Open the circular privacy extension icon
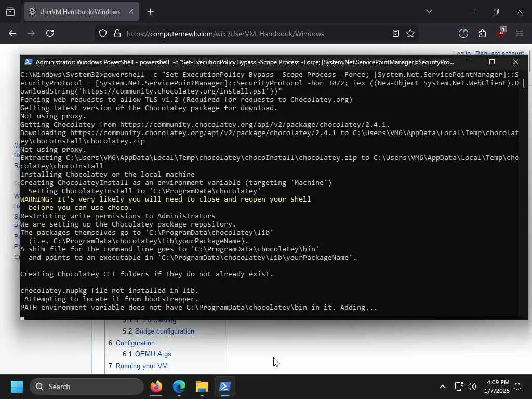This screenshot has width=532, height=399. pos(463,33)
